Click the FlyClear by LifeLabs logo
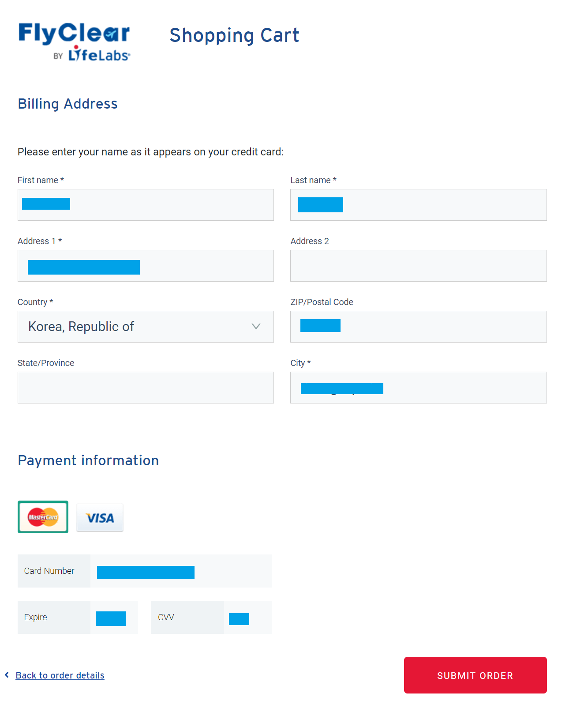 (x=74, y=41)
